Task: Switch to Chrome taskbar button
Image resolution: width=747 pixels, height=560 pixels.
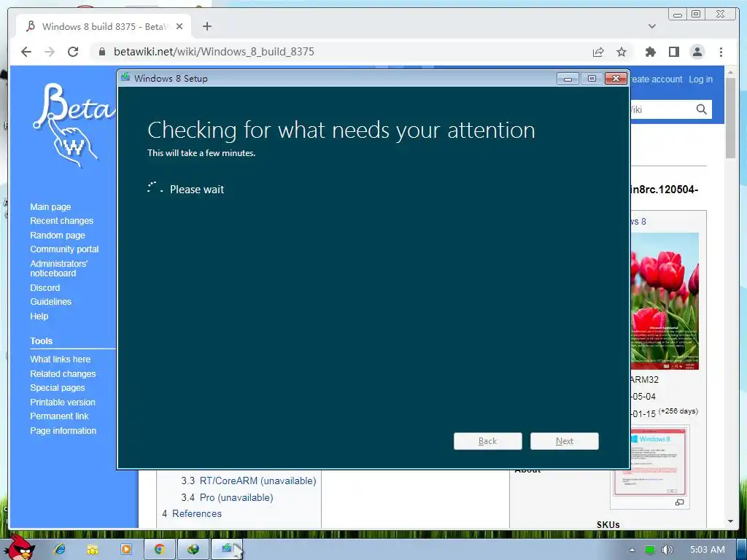Action: point(160,550)
